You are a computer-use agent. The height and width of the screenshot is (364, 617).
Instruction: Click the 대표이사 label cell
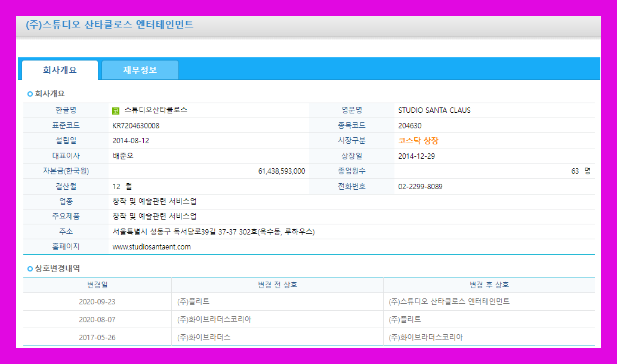66,156
